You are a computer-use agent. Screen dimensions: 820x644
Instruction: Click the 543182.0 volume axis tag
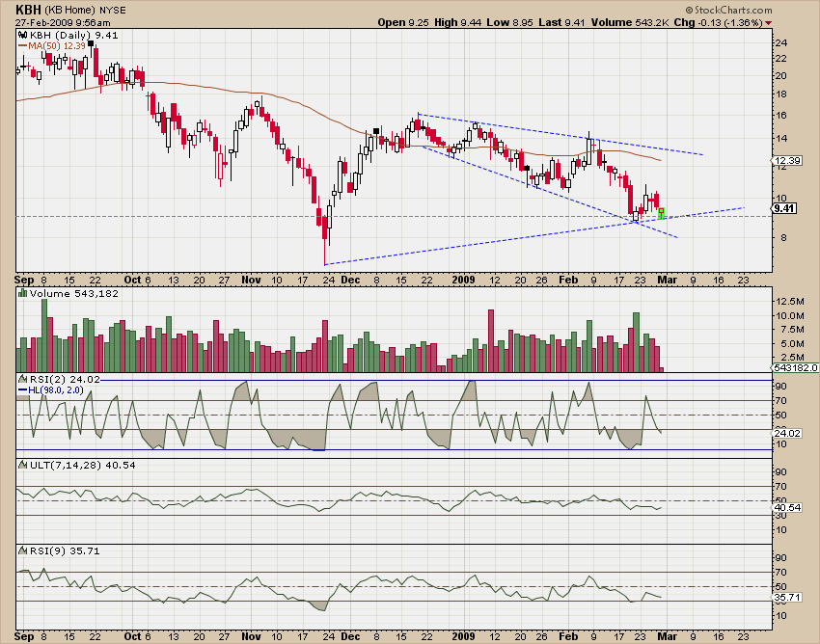point(796,368)
